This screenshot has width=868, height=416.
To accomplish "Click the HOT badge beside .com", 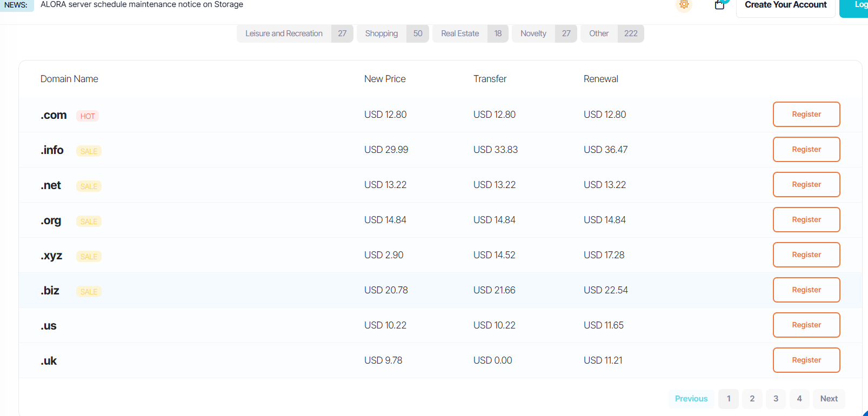I will pos(88,116).
